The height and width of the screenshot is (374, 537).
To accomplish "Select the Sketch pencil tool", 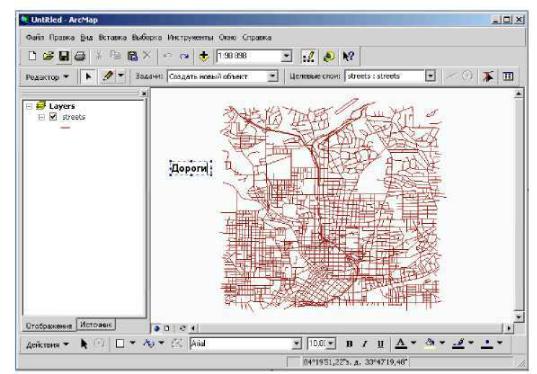I will 108,76.
